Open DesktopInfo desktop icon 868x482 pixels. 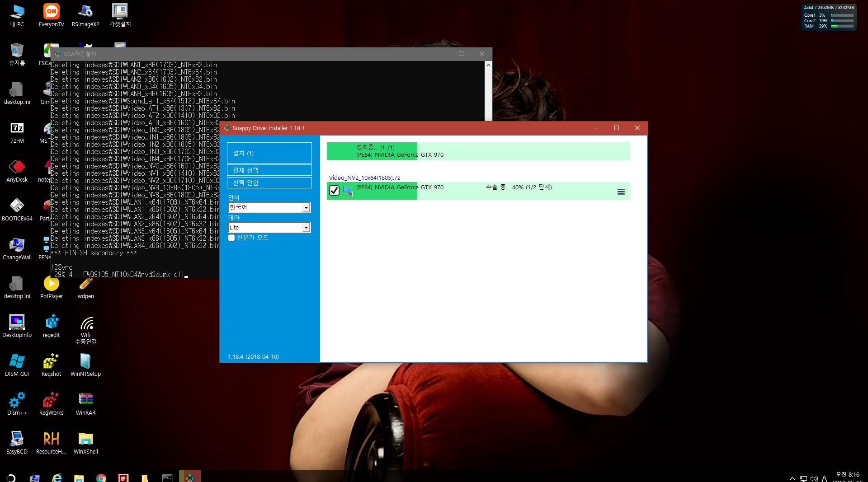pos(17,326)
